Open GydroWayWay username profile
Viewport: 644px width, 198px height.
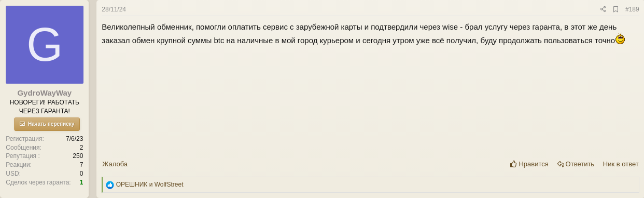click(45, 93)
